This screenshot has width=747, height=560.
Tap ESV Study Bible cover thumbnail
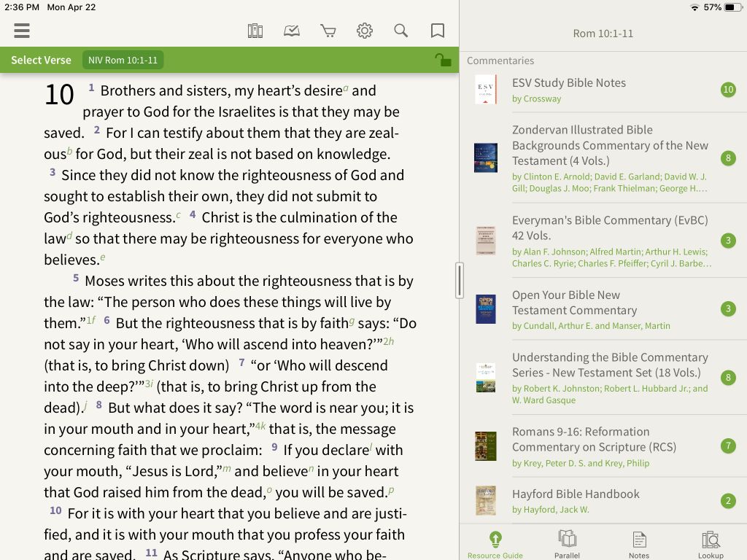tap(486, 89)
